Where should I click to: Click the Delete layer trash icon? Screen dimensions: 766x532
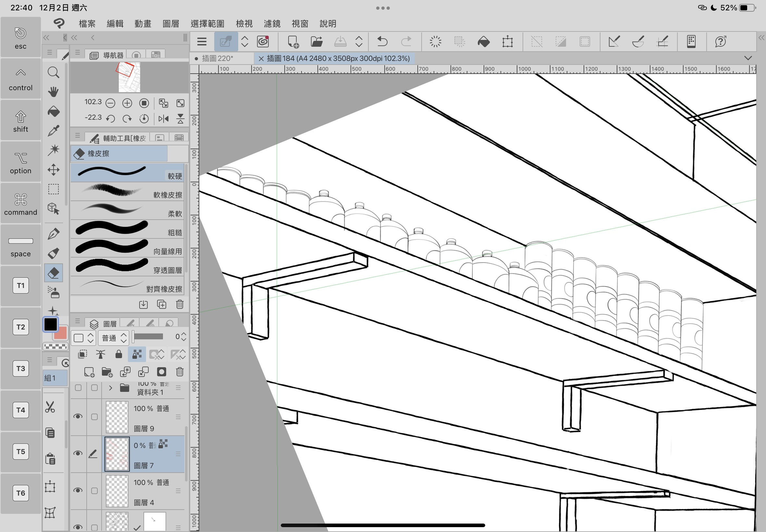180,372
